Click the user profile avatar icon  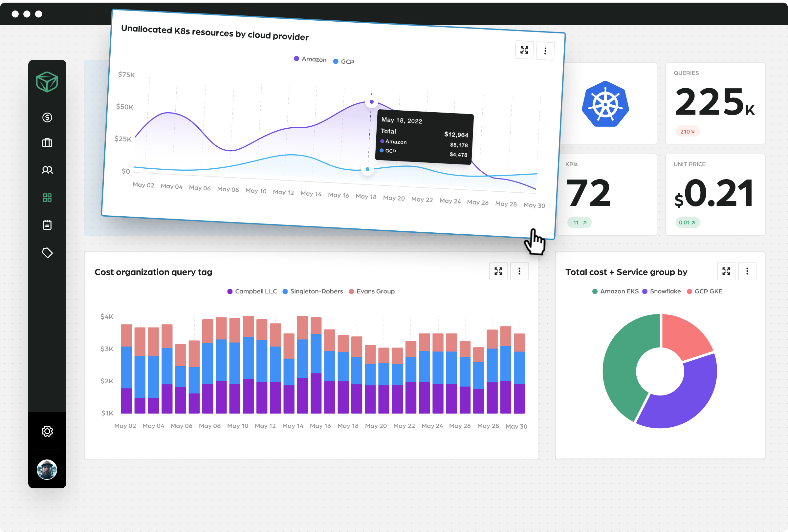[47, 470]
